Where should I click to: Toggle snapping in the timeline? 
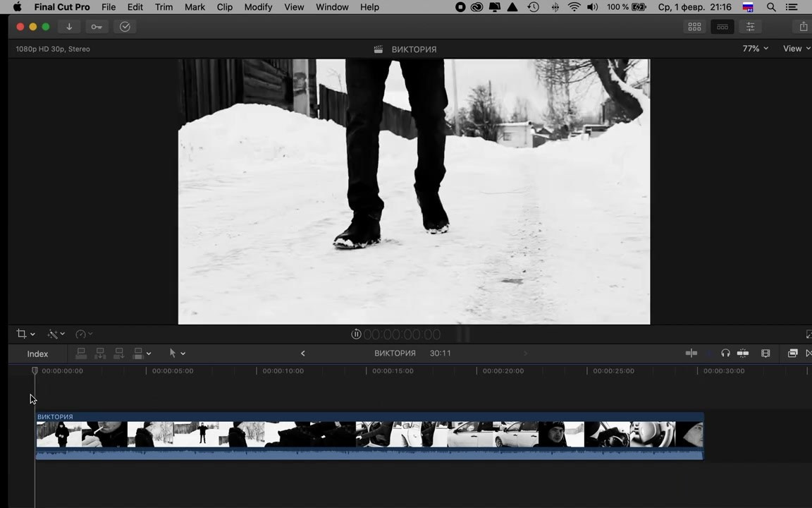(x=742, y=353)
